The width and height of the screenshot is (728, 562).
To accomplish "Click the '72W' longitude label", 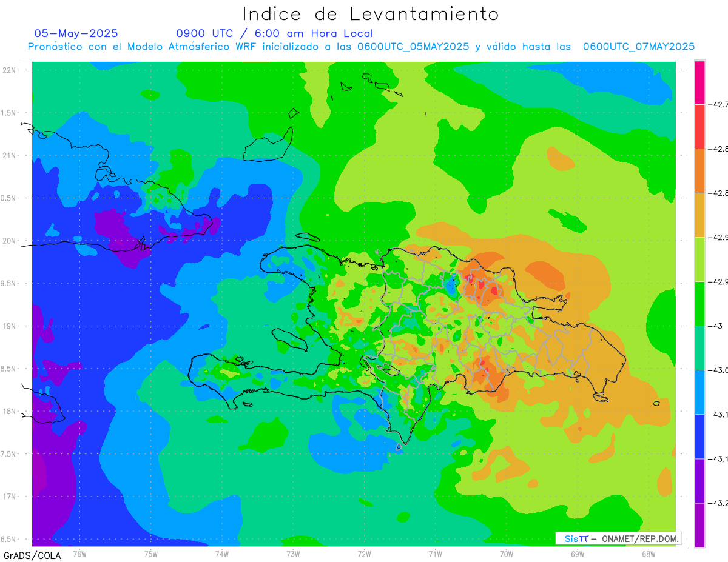I will click(364, 554).
